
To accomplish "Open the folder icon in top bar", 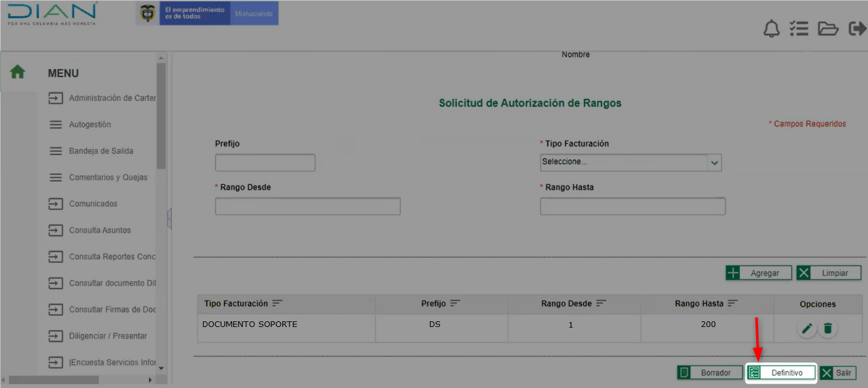I will 828,29.
